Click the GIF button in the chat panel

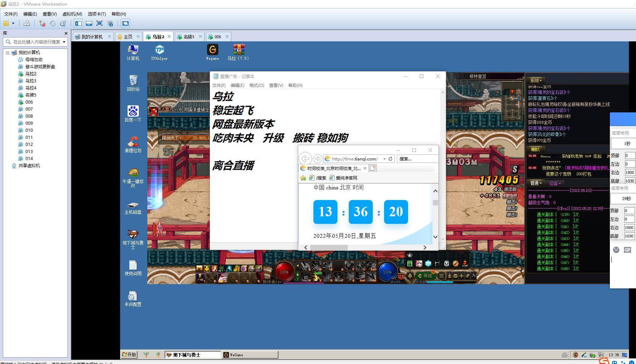click(x=627, y=250)
